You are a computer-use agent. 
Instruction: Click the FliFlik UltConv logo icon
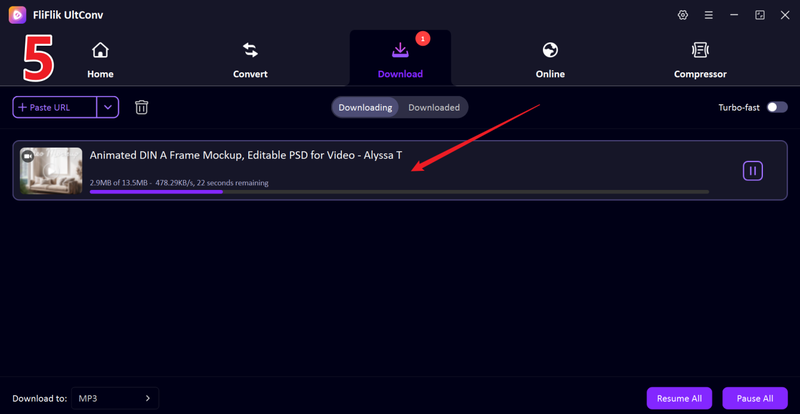point(17,15)
